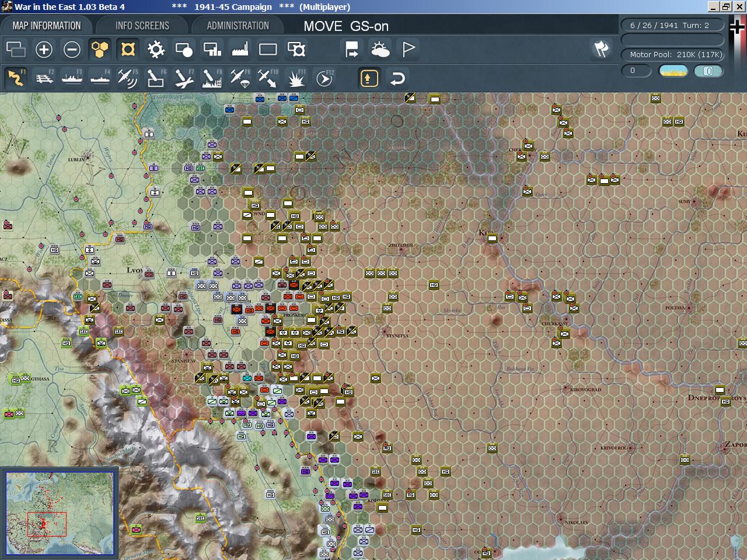Close the War in the East window
The image size is (747, 560).
(739, 7)
